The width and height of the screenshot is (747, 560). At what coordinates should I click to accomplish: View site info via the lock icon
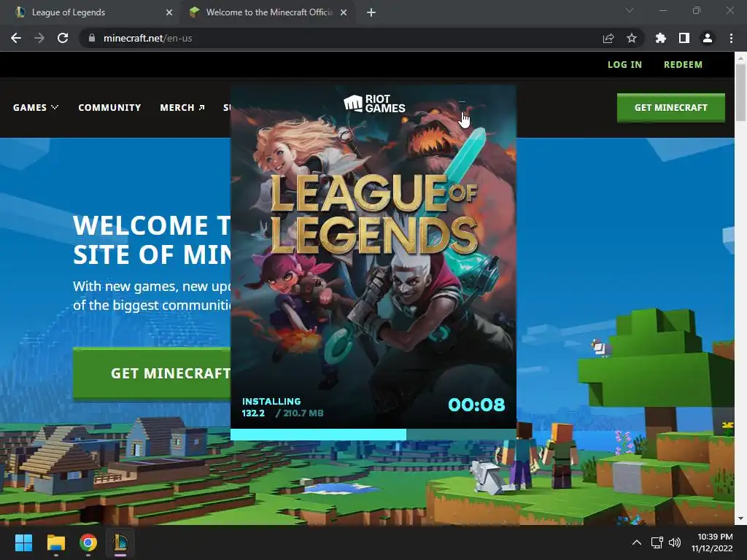[92, 38]
